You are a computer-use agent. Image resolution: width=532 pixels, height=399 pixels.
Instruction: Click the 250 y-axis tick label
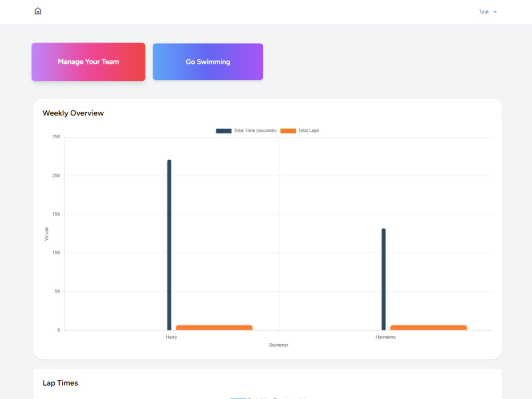[56, 137]
